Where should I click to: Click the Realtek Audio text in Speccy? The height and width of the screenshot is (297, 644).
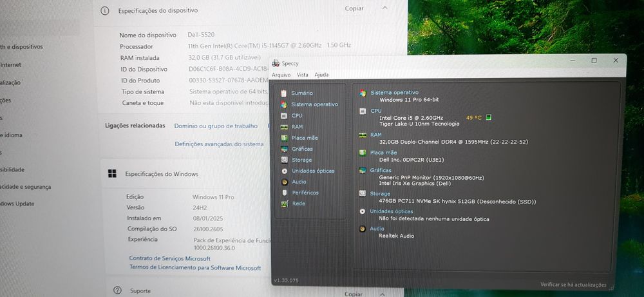tap(396, 236)
